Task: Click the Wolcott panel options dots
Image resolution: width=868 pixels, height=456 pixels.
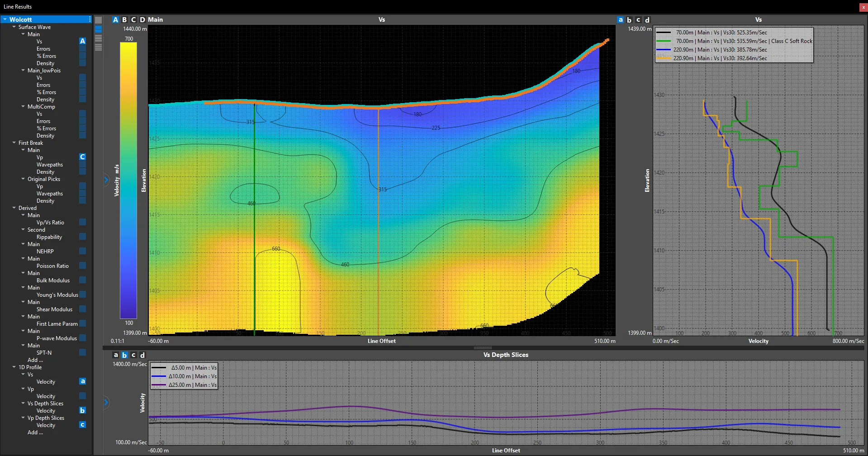Action: click(x=90, y=19)
